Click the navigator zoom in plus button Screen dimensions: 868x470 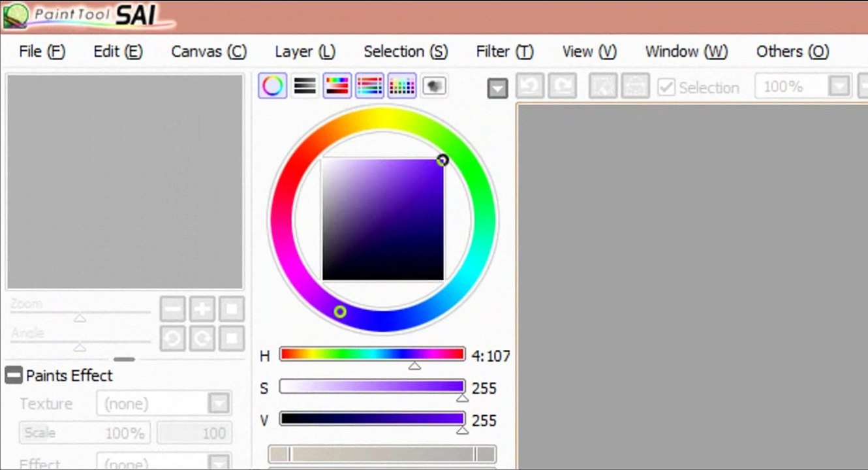pos(202,309)
